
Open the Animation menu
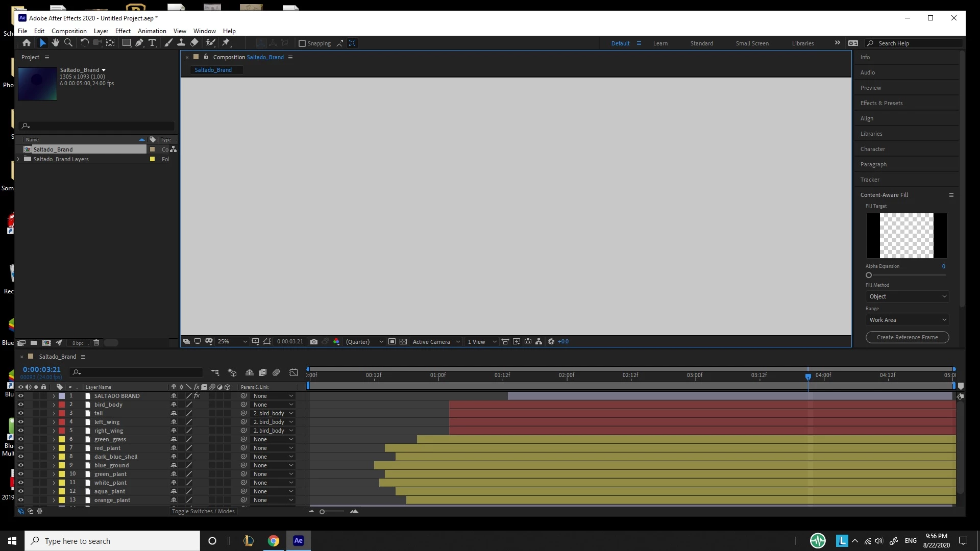click(152, 31)
